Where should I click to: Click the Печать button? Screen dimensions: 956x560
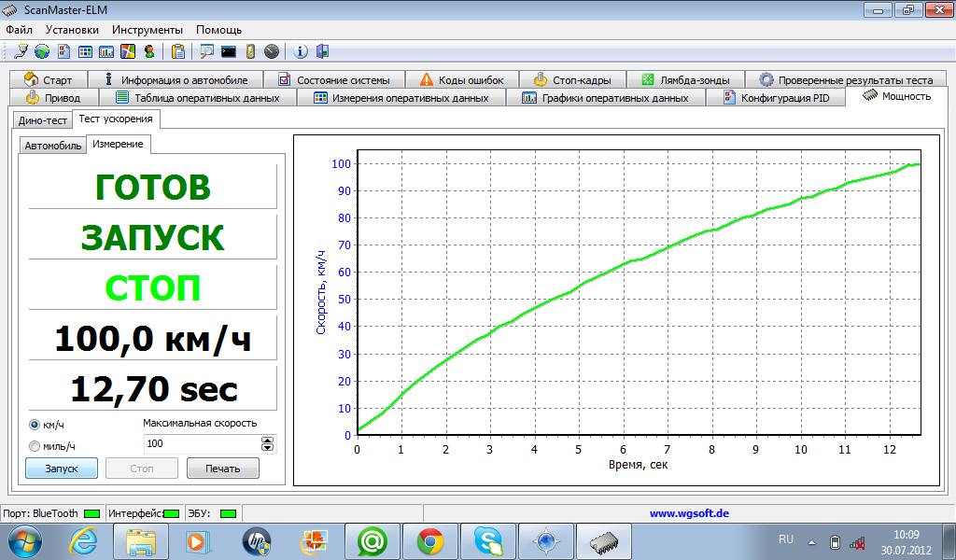[222, 469]
